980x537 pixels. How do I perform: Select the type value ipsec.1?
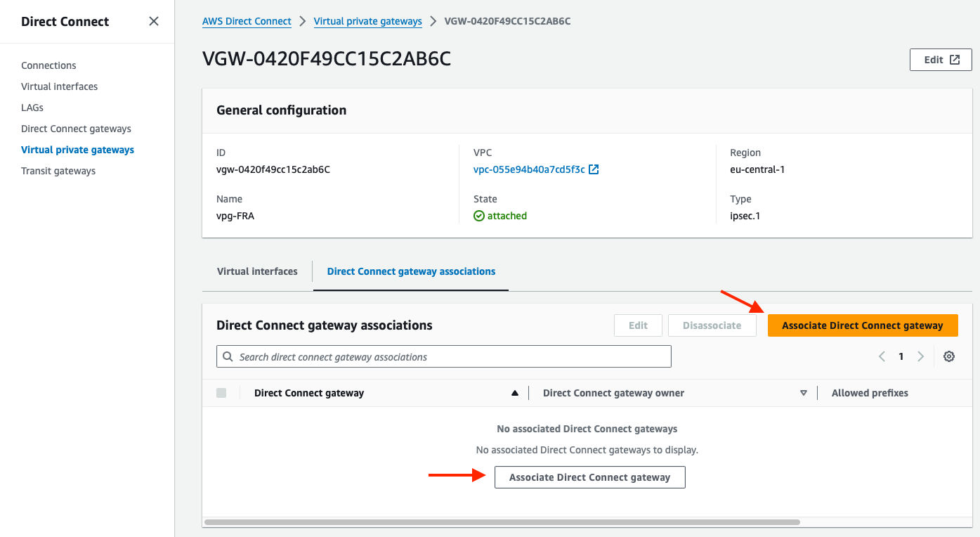click(x=745, y=216)
